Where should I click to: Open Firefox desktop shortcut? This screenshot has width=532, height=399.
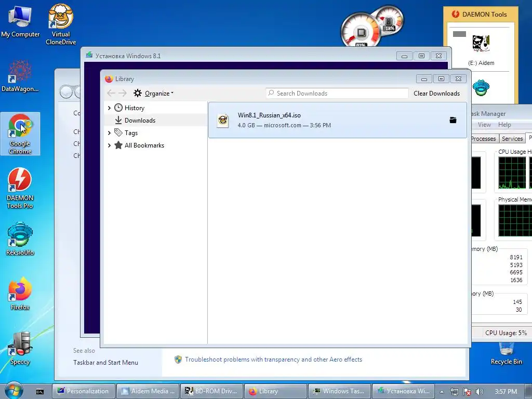pos(20,294)
